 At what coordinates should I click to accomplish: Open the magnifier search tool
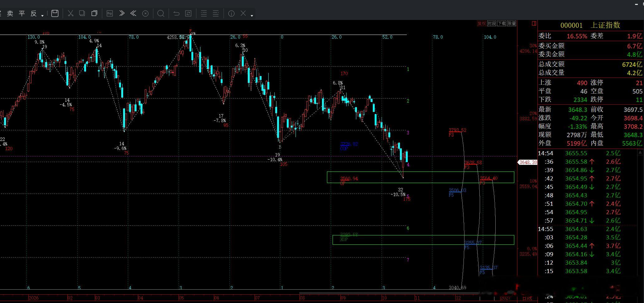161,13
